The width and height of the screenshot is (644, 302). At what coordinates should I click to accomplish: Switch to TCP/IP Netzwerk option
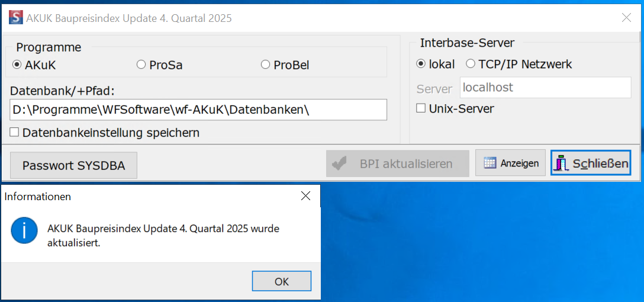pyautogui.click(x=471, y=64)
